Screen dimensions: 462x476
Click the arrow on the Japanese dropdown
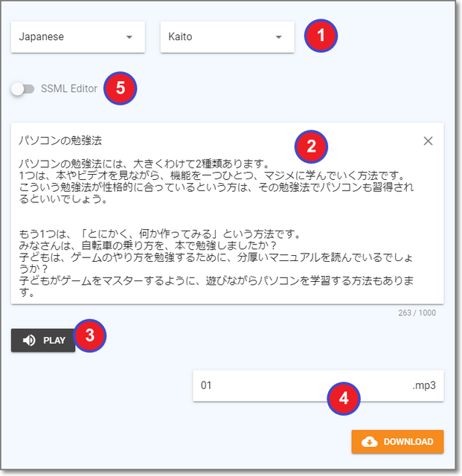pyautogui.click(x=129, y=37)
